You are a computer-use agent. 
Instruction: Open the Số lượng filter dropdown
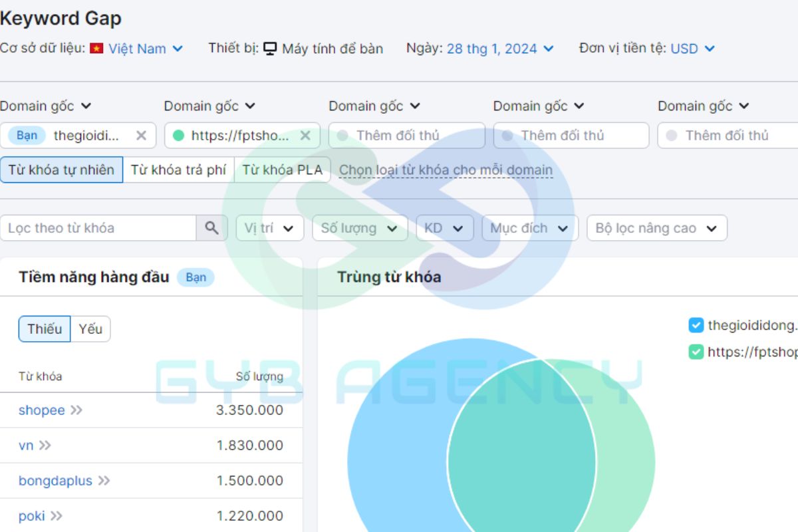point(360,228)
